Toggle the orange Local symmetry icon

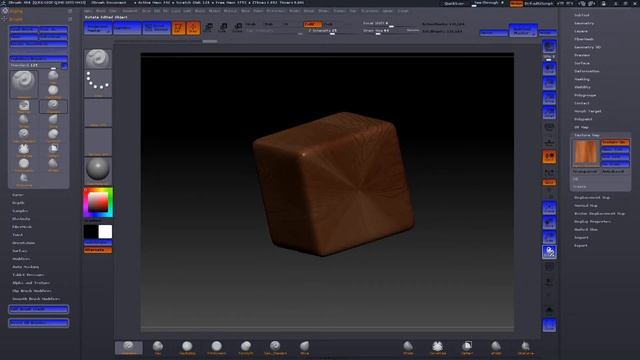549,157
